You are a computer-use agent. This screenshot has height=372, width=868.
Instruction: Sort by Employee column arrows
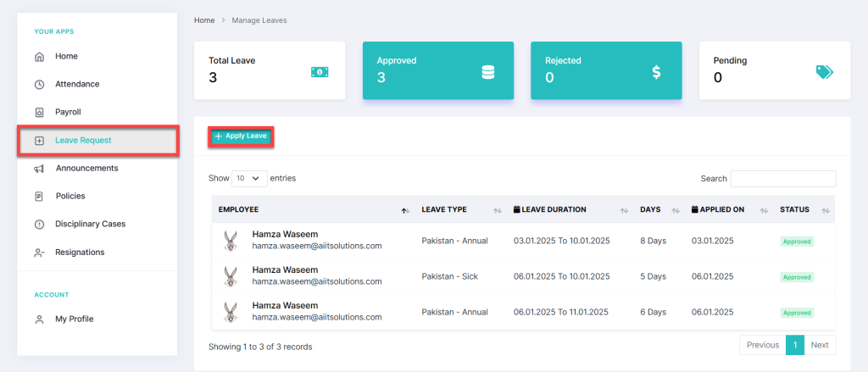point(405,210)
